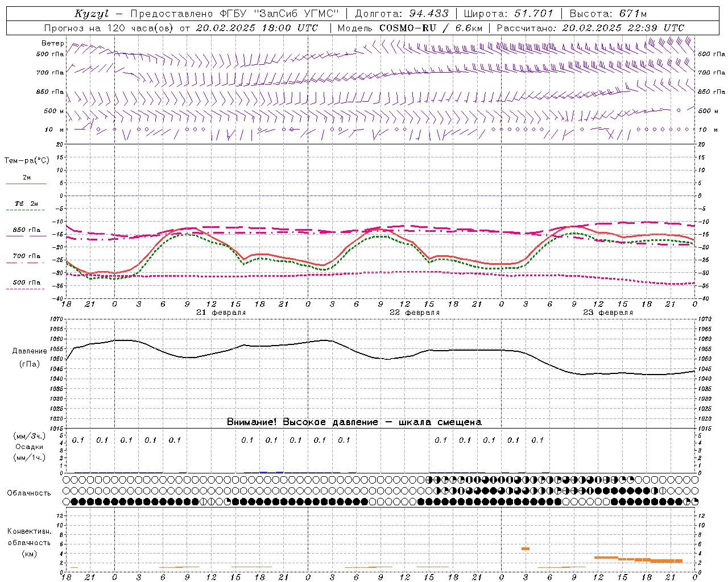Image resolution: width=728 pixels, height=582 pixels.
Task: Pick the dashed Td 2м legend line
Action: [x=26, y=210]
